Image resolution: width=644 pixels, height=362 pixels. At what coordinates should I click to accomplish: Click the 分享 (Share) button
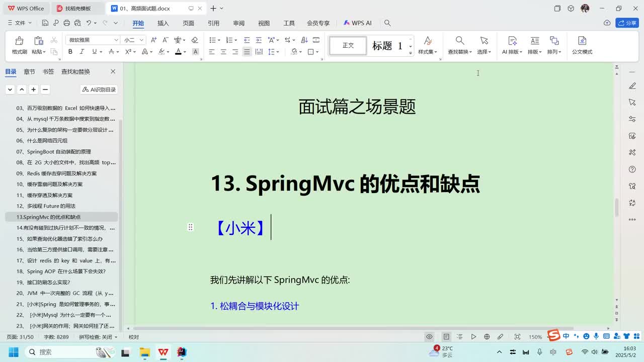tap(627, 23)
